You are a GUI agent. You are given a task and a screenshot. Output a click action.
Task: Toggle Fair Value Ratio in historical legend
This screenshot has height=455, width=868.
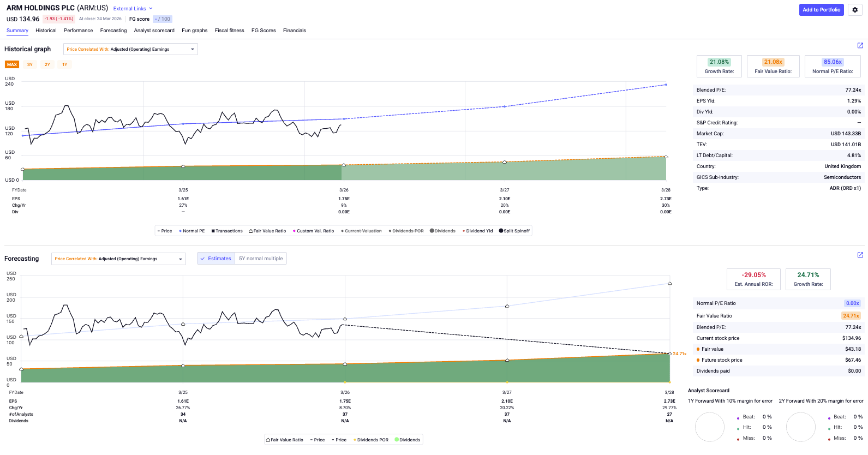click(x=267, y=231)
